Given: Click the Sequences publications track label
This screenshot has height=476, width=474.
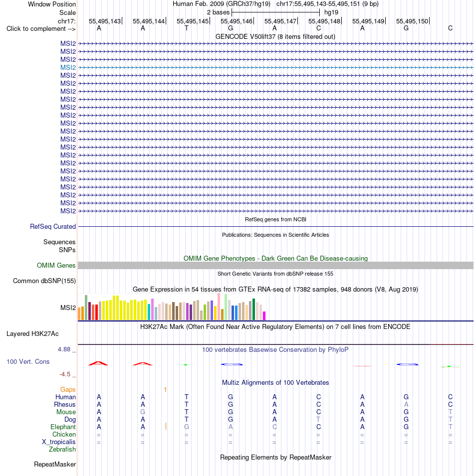Looking at the screenshot, I should (x=59, y=242).
